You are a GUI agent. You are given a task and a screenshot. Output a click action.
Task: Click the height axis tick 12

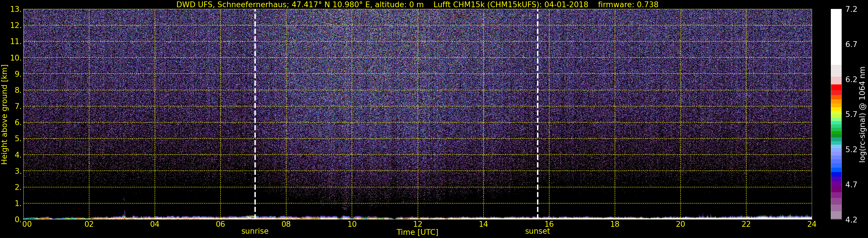16,26
